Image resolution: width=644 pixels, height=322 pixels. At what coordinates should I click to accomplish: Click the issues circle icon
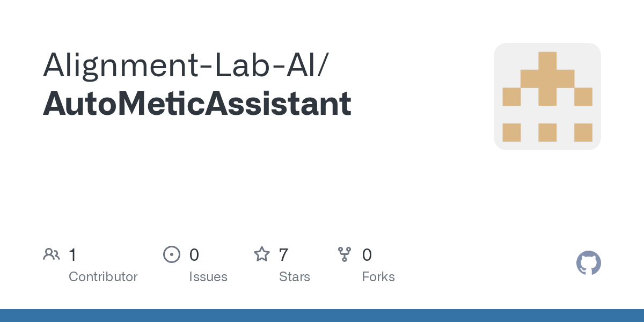tap(171, 254)
